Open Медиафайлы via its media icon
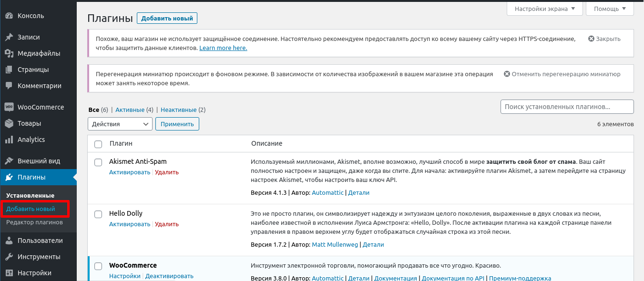The height and width of the screenshot is (281, 644). tap(9, 53)
